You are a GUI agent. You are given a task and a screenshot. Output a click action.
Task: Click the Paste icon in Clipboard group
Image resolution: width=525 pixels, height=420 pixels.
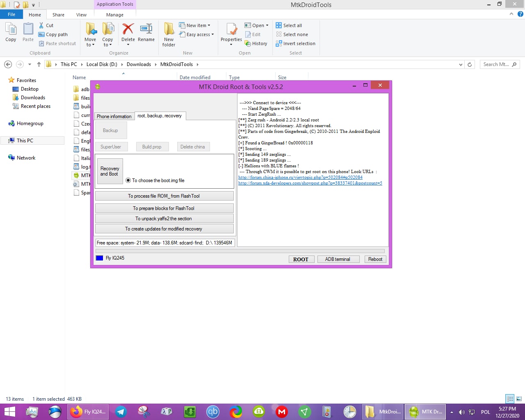[x=28, y=32]
